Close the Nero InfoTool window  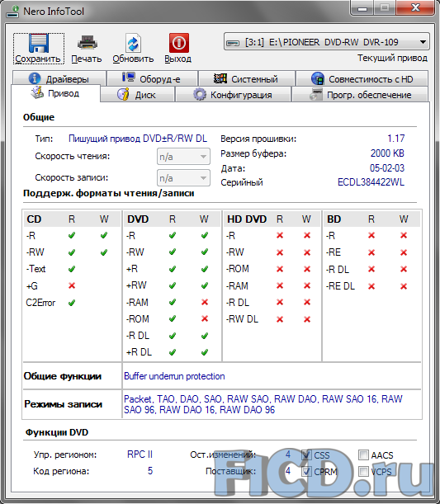pyautogui.click(x=415, y=7)
